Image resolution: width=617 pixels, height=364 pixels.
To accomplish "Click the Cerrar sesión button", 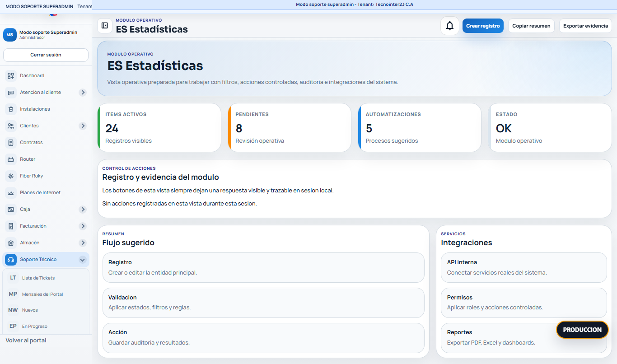I will coord(46,55).
